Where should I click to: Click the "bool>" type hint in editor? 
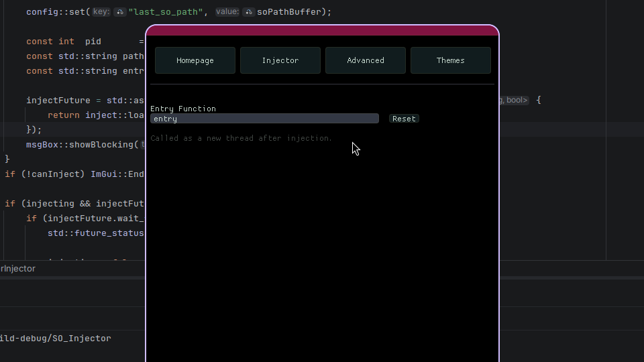[517, 100]
